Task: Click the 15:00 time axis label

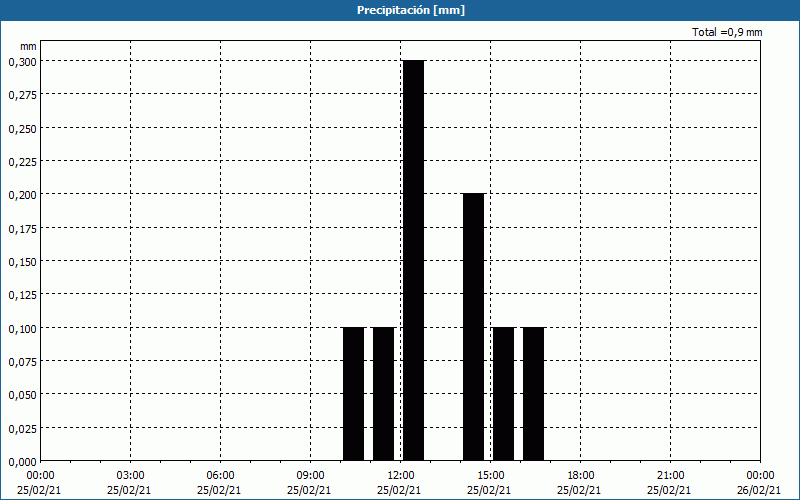Action: click(491, 476)
